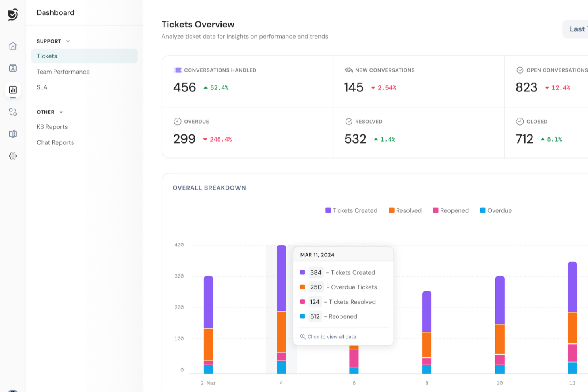Select the knowledge base book icon
The width and height of the screenshot is (588, 392).
[x=13, y=134]
